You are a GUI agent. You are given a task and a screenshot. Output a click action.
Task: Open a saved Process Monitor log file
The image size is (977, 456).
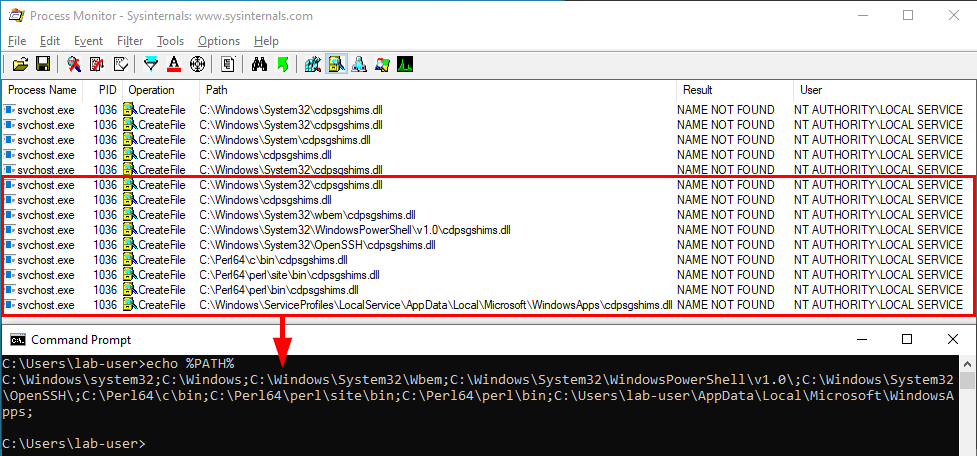[20, 64]
